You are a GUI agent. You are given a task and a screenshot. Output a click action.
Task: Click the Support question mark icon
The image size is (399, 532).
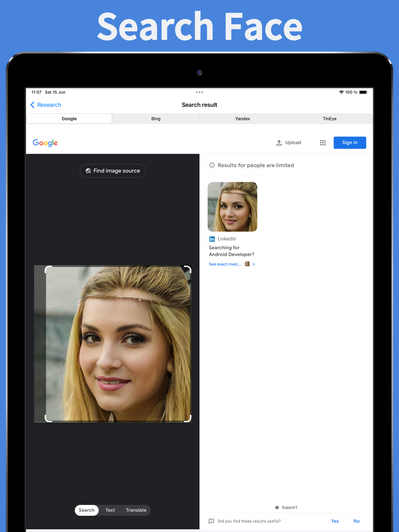pyautogui.click(x=277, y=507)
